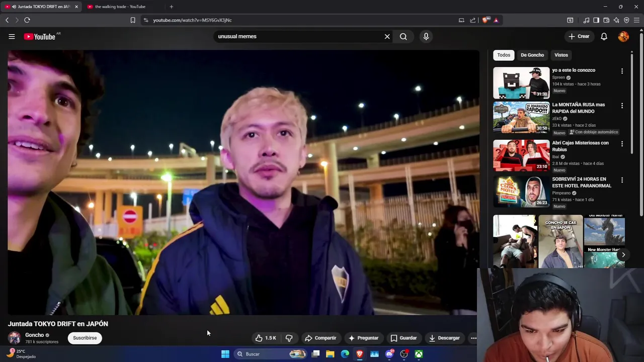644x362 pixels.
Task: Open 'La MONTAÑA RUSA mas RAPIDA' thumbnail
Action: [x=521, y=118]
